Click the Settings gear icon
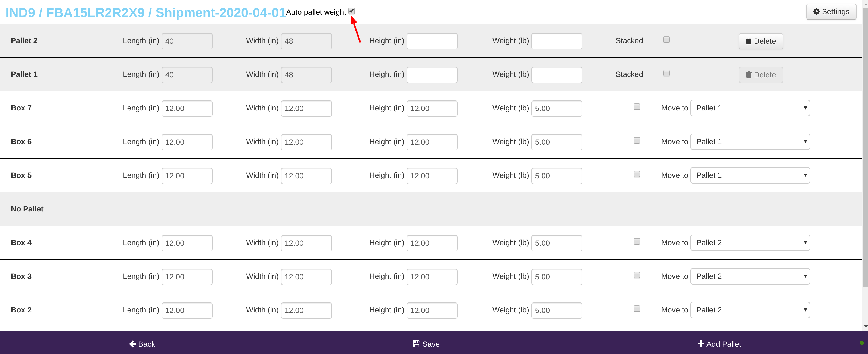 (816, 12)
